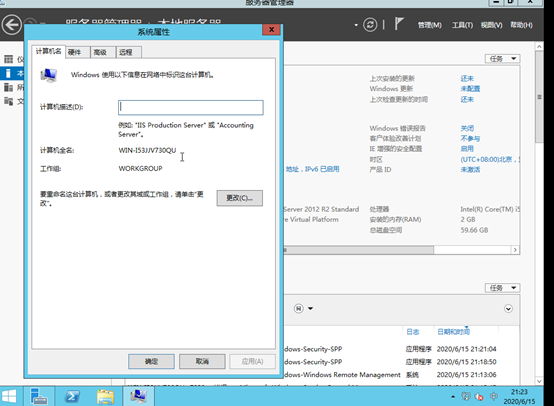The height and width of the screenshot is (406, 554).
Task: Click the (UTC+08:00) time zone link
Action: coord(490,159)
